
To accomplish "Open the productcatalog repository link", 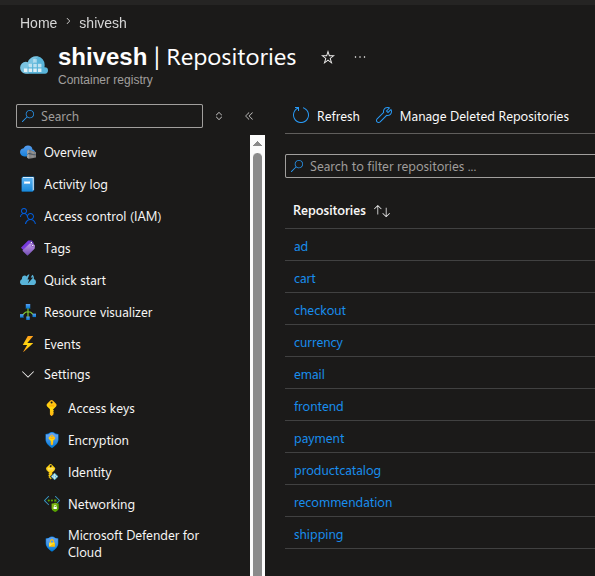I will (x=337, y=471).
